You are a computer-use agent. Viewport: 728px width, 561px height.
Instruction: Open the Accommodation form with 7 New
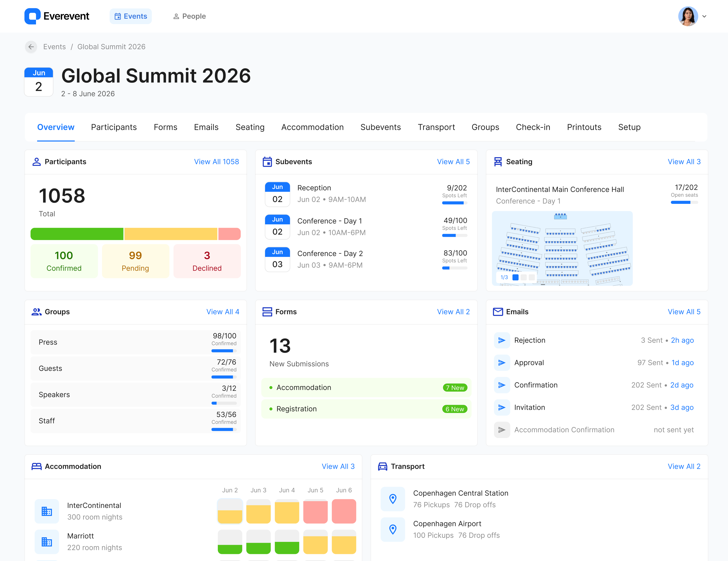[366, 387]
